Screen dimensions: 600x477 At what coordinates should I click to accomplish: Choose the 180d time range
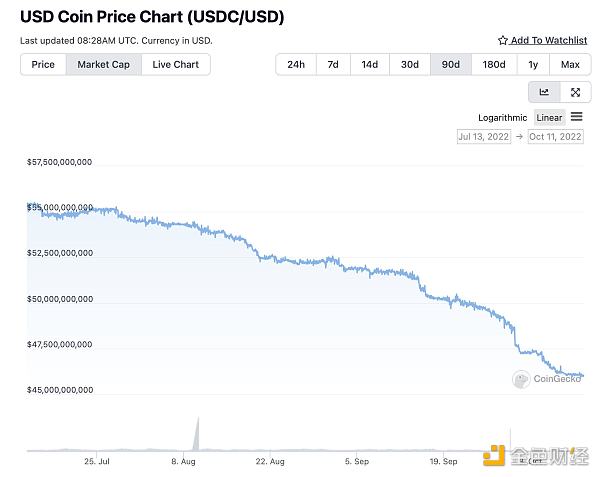pos(493,64)
